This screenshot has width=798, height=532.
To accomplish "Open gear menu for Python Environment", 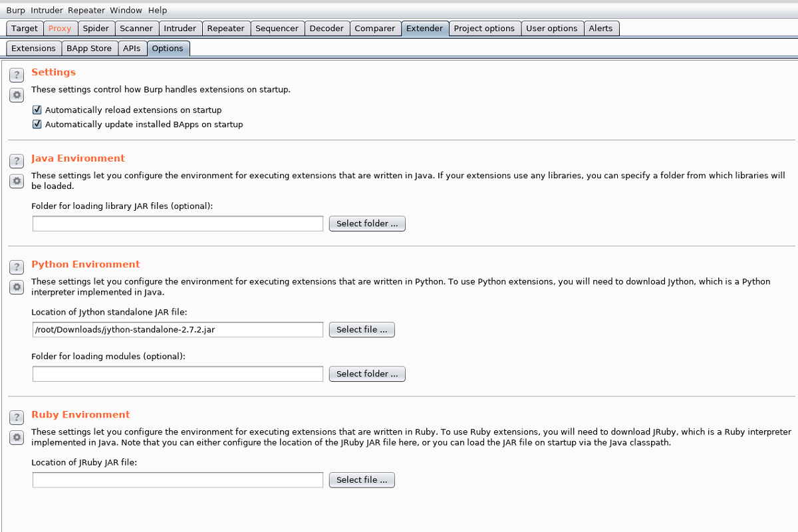I will pos(17,287).
